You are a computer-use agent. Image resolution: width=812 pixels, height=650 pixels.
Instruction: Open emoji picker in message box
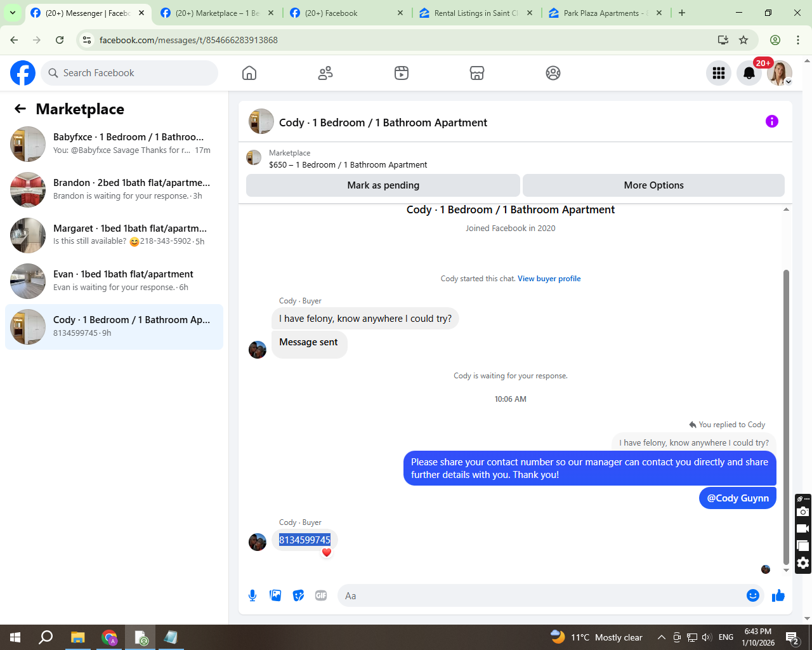pos(753,595)
